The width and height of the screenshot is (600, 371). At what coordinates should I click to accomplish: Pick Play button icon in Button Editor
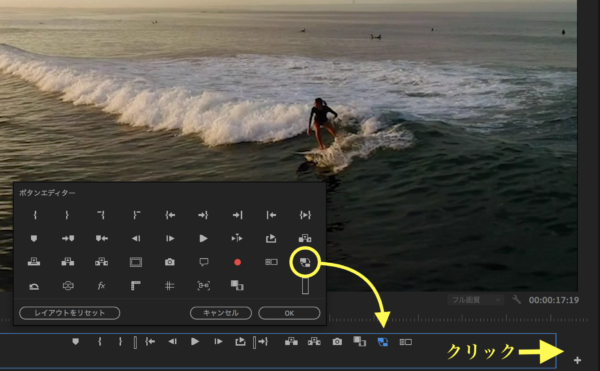[204, 239]
